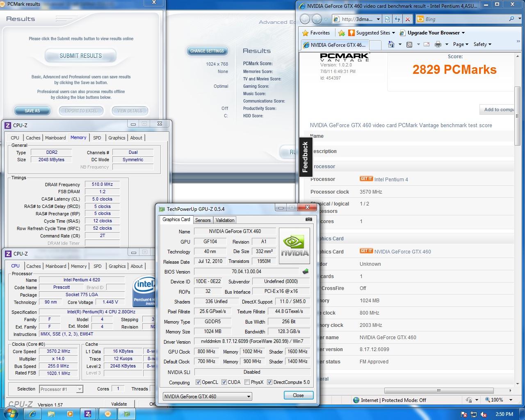Click the SUBMIT RESULTS button in PCMark
Image resolution: width=525 pixels, height=420 pixels.
point(80,56)
